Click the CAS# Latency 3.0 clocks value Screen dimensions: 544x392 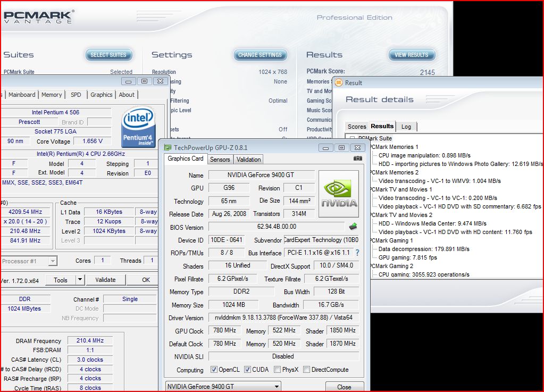pyautogui.click(x=90, y=360)
